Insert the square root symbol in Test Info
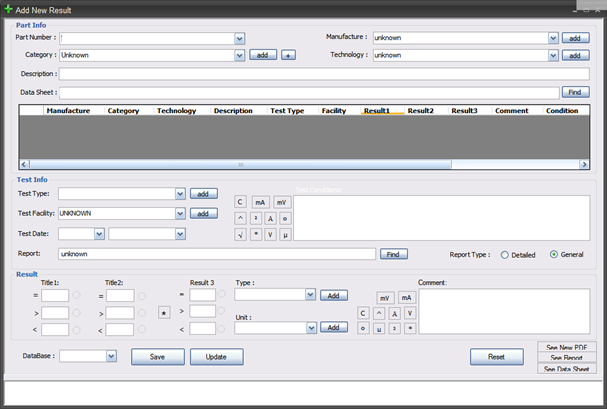This screenshot has height=409, width=607. (x=240, y=234)
